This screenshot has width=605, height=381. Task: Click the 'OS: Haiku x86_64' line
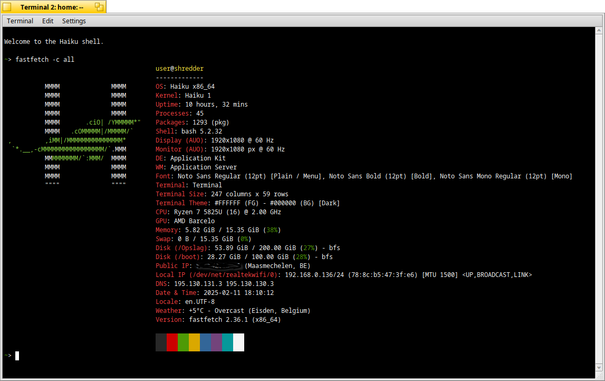coord(185,86)
